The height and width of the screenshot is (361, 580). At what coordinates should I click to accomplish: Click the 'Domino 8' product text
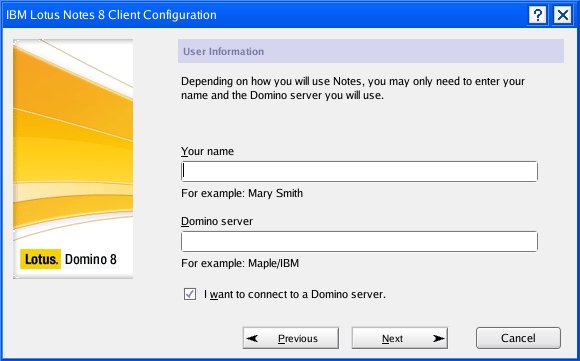click(x=91, y=259)
